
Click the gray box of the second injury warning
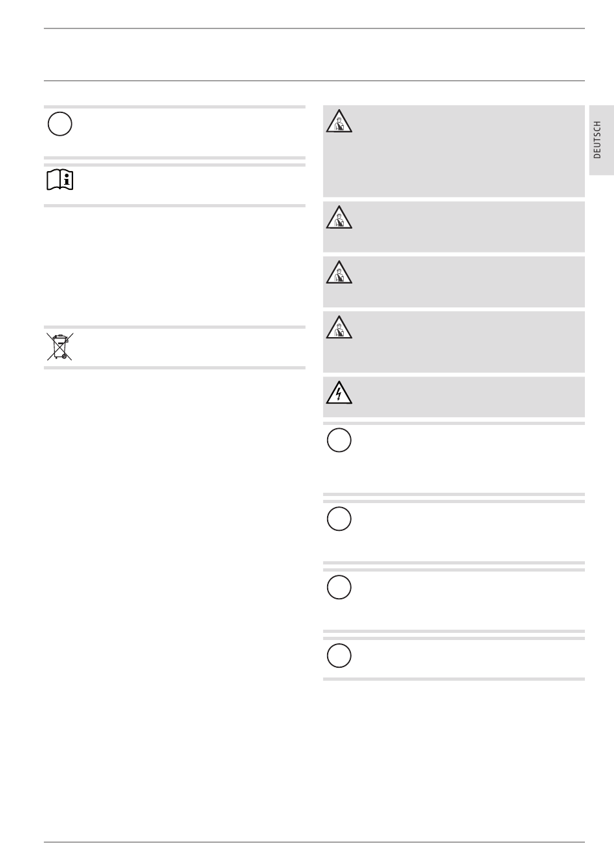coord(454,227)
